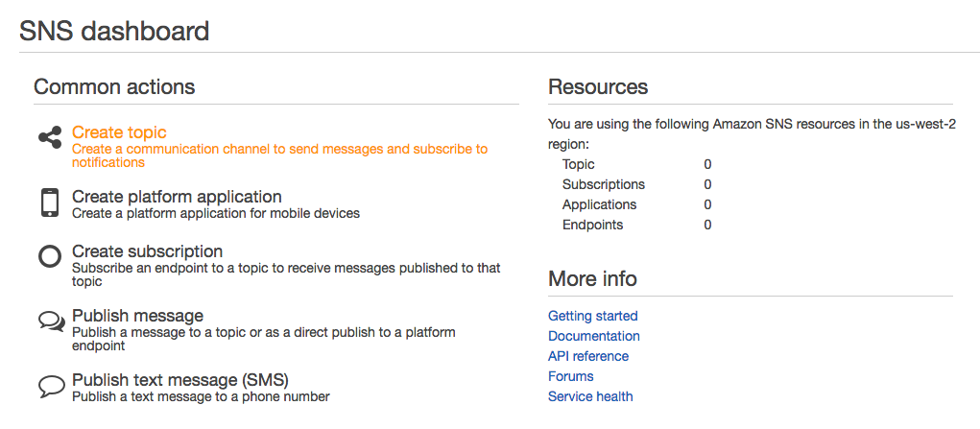Open the Create topic action
The image size is (980, 429).
[119, 132]
